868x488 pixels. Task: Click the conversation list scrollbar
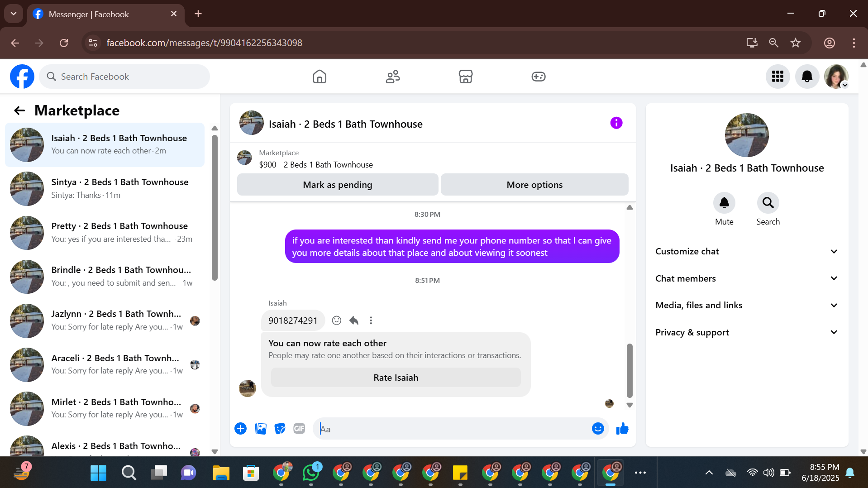tap(215, 208)
